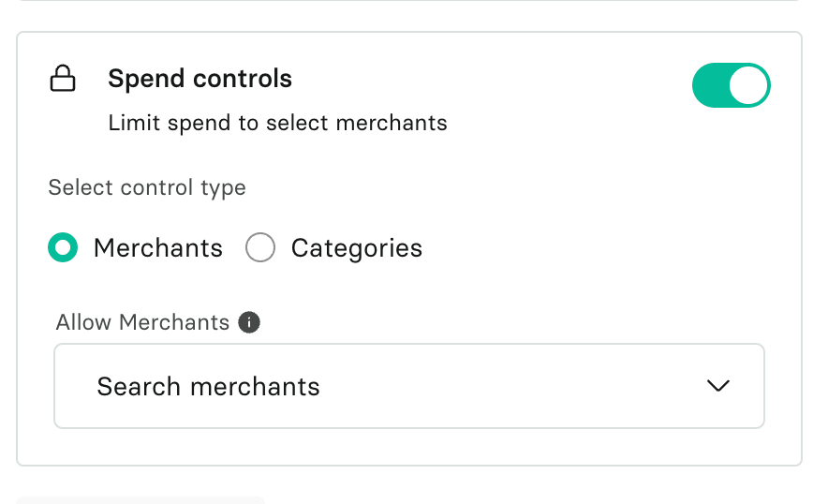
Task: Click the info icon next to Allow Merchants
Action: (x=249, y=322)
